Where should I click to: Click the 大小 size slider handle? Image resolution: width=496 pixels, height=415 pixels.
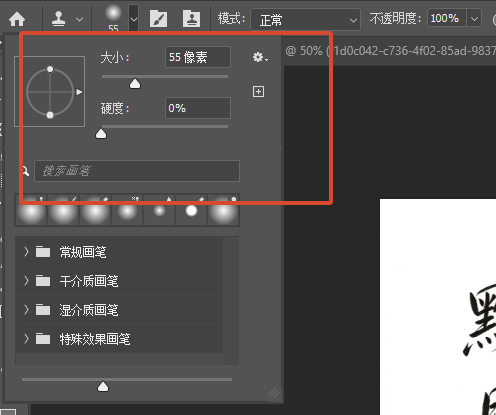(x=135, y=84)
